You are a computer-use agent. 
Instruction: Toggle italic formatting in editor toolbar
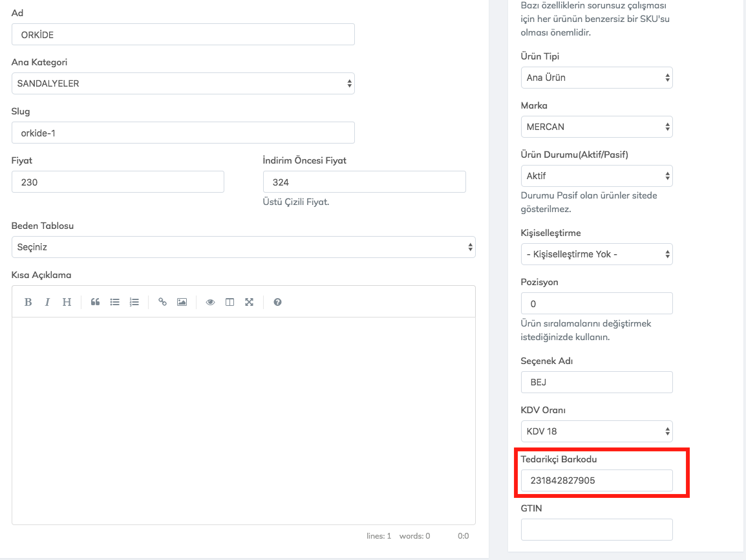pos(47,302)
